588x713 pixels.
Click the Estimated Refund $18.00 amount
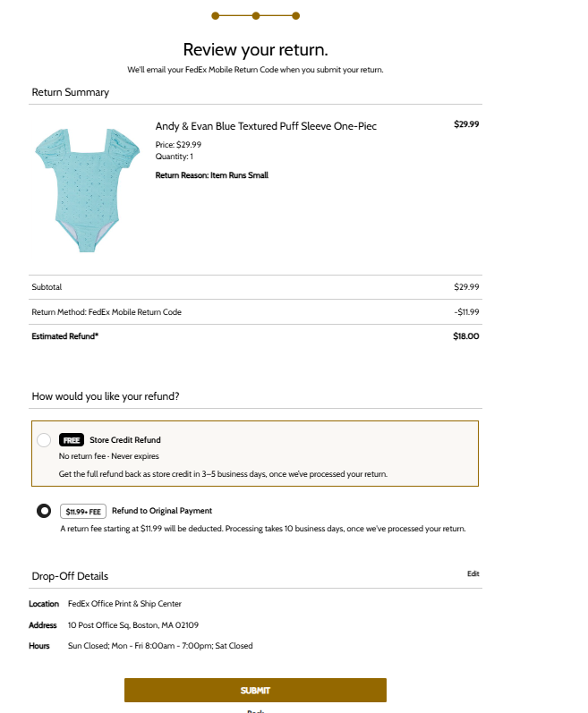point(466,336)
